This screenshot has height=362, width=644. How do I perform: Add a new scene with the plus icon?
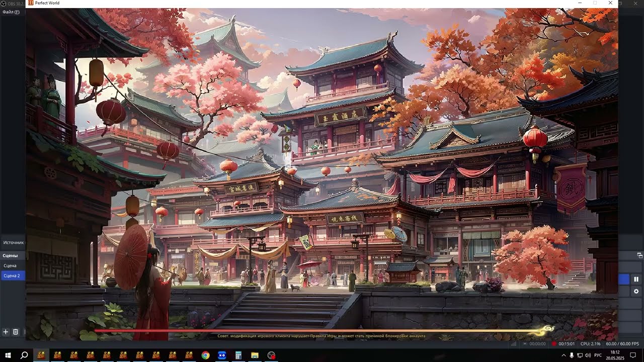(6, 332)
